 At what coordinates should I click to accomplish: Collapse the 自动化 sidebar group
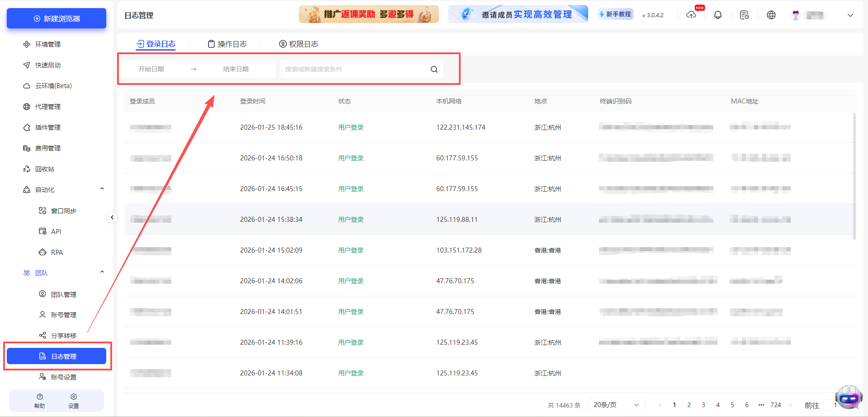102,189
